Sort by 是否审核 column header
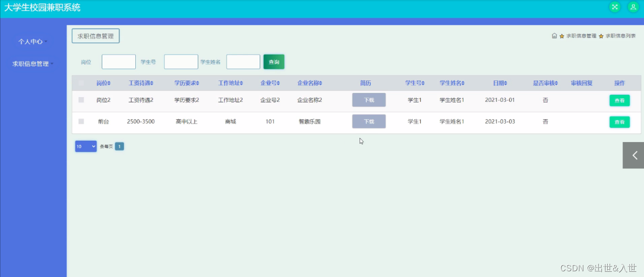644x277 pixels. (545, 83)
